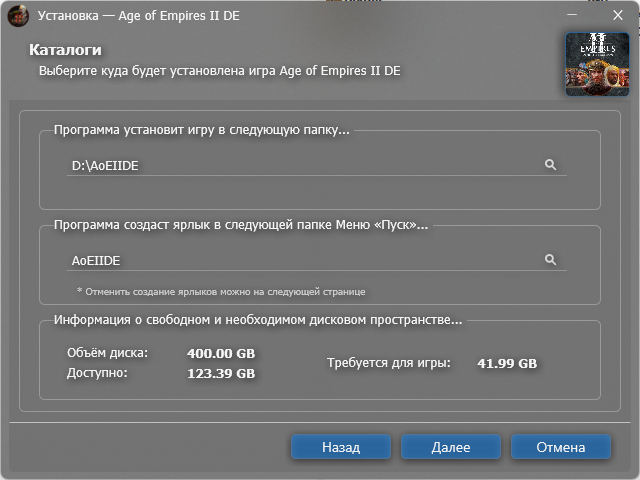Click the Программа создаст ярлык group label
Screen dimensions: 640x480
pos(240,225)
